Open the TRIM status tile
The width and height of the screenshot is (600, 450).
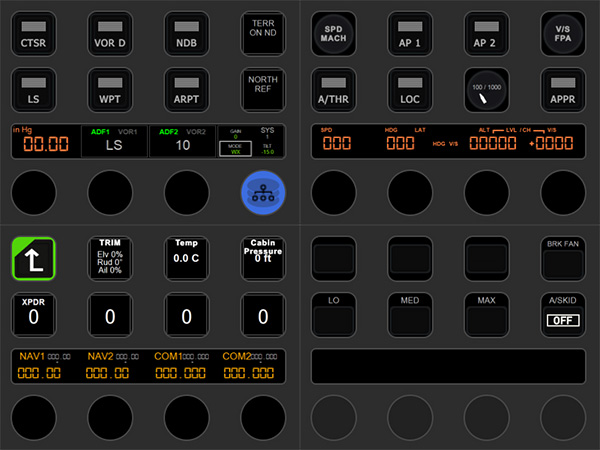(110, 259)
